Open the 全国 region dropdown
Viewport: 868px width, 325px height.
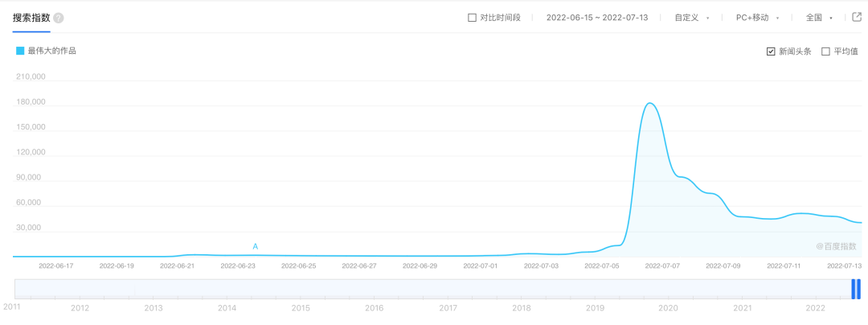click(x=819, y=18)
